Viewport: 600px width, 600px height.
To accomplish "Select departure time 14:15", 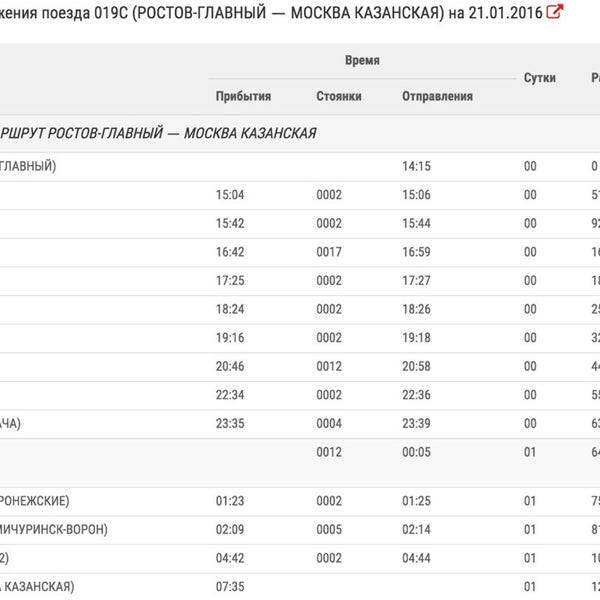I will coord(416,166).
